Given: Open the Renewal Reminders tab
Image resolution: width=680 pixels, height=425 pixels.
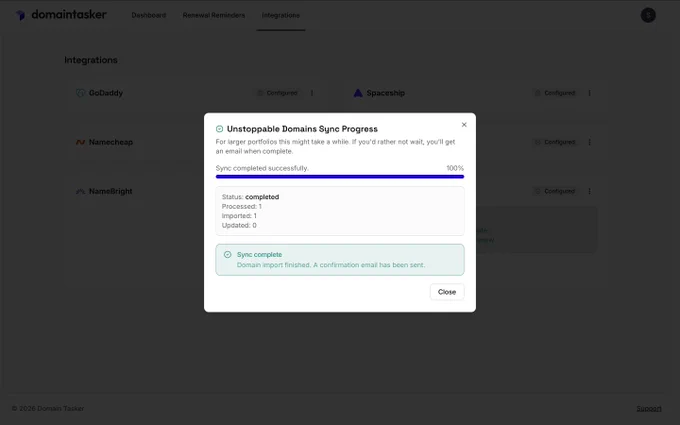Looking at the screenshot, I should (214, 15).
